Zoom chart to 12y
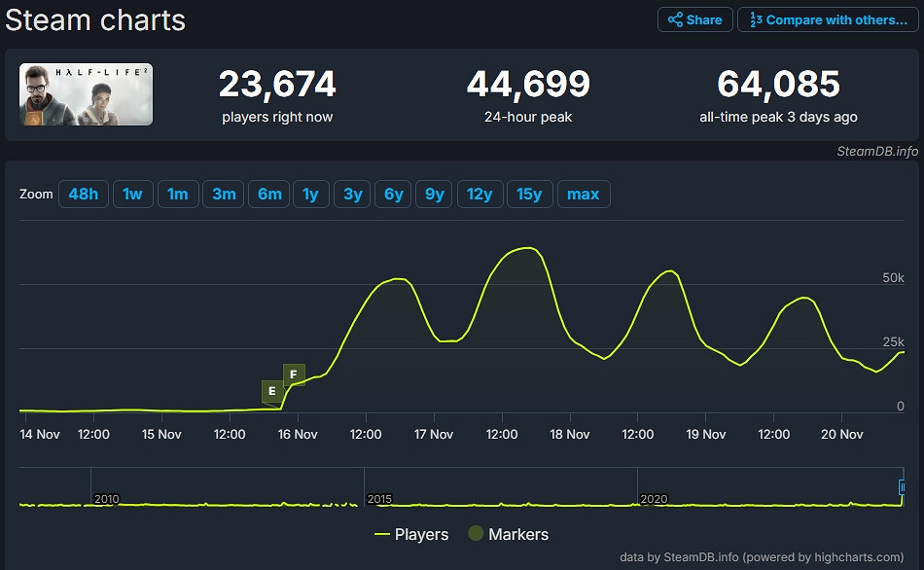Screen dimensions: 924x570 pyautogui.click(x=480, y=194)
